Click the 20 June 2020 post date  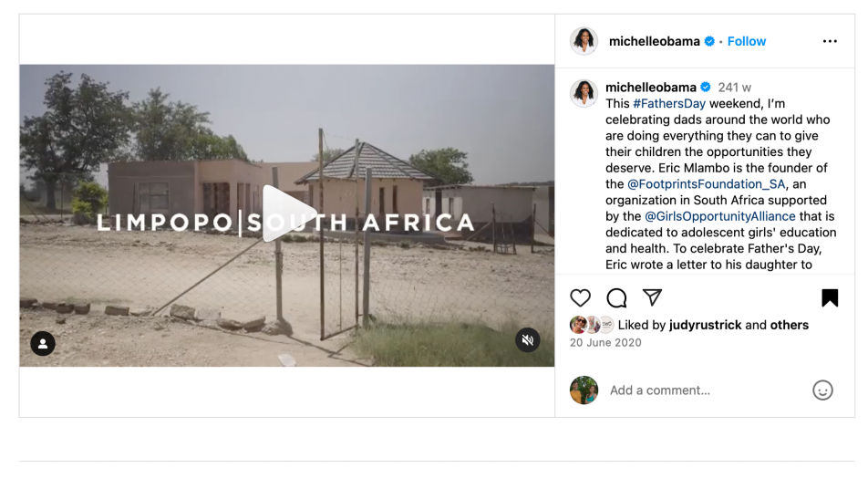(x=605, y=343)
